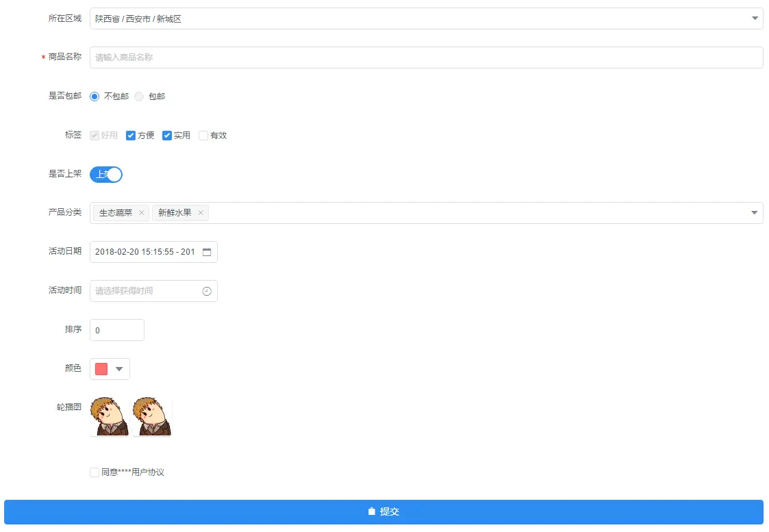Remove the 新鲜水果 tag via its × icon
769x532 pixels.
click(200, 213)
